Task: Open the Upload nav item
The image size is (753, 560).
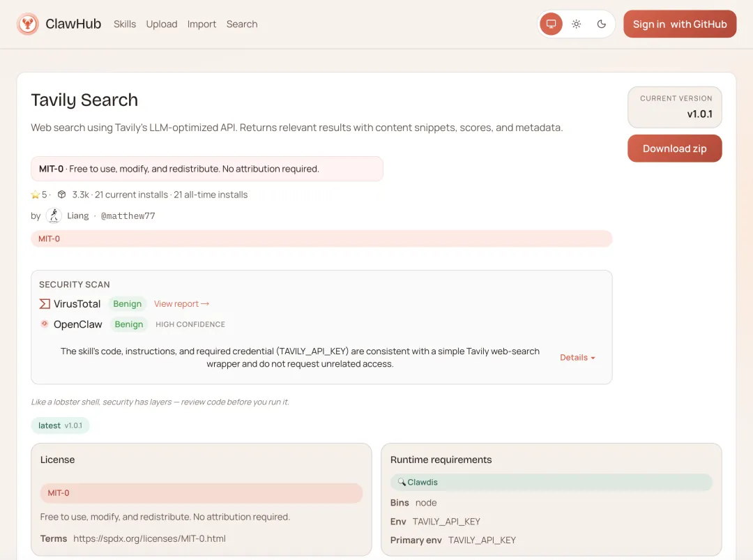Action: [x=162, y=24]
